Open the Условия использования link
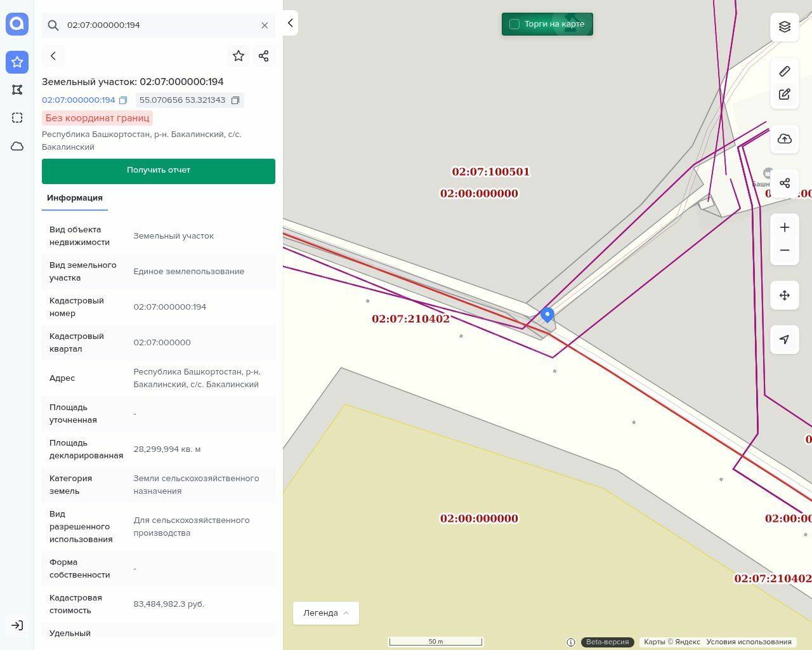This screenshot has width=812, height=650. [x=749, y=642]
